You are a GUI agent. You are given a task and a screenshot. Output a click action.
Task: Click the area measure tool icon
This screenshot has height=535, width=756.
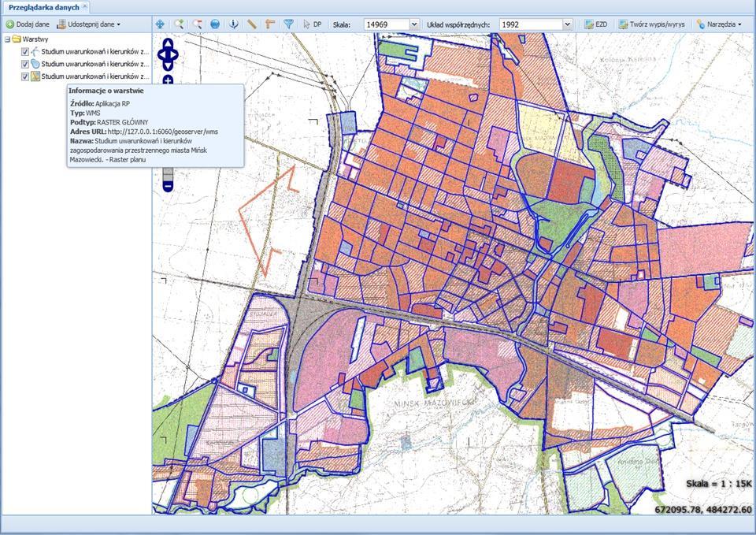(x=270, y=24)
